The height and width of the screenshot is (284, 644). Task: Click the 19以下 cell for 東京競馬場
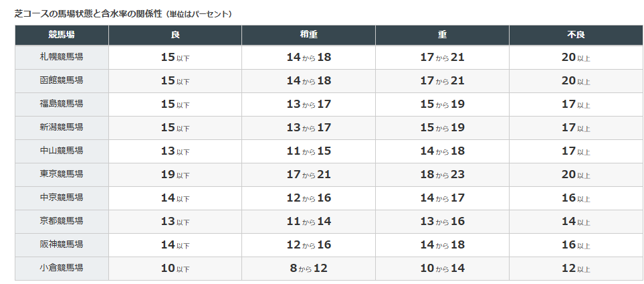tap(175, 175)
